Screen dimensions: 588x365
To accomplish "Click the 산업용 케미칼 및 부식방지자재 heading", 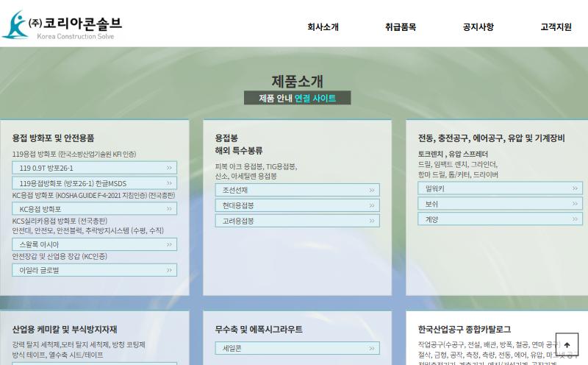I will [65, 330].
